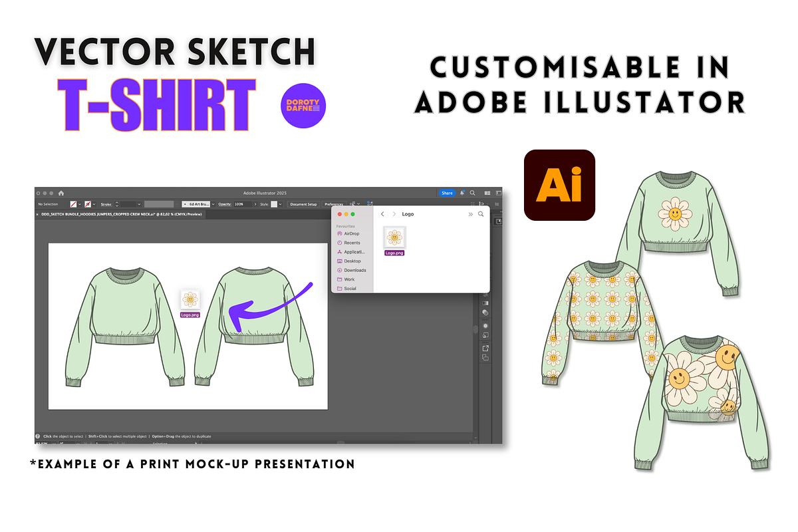Open Recents in the Finder sidebar
798x532 pixels.
(x=348, y=243)
